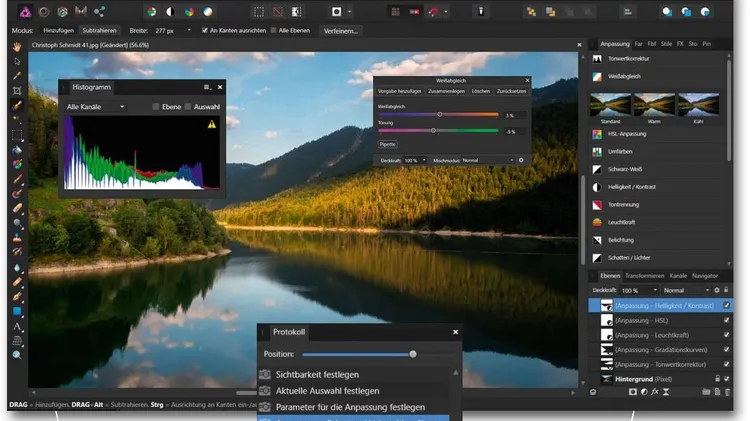This screenshot has width=750, height=421.
Task: Adjust the Tönung tint slider
Action: pyautogui.click(x=439, y=131)
